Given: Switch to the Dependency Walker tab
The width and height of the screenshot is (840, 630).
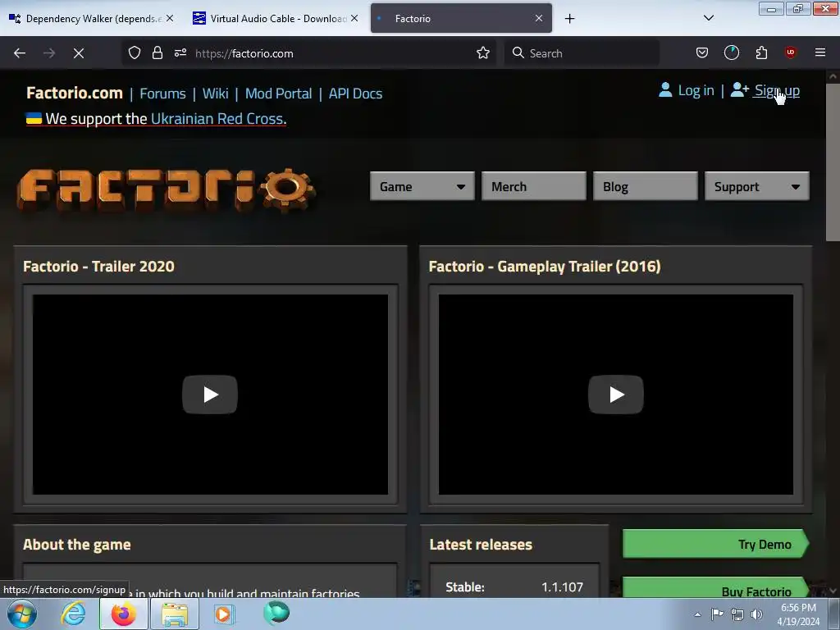Looking at the screenshot, I should (x=91, y=19).
